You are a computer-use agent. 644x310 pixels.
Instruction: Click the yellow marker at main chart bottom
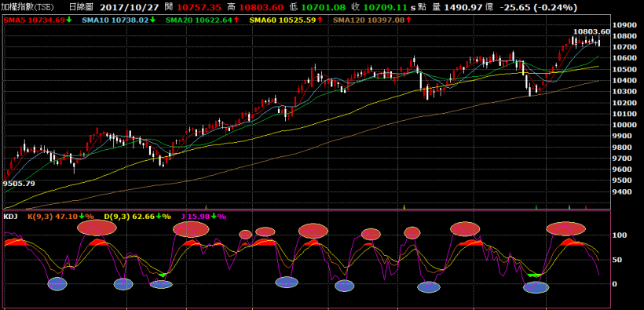click(x=404, y=206)
